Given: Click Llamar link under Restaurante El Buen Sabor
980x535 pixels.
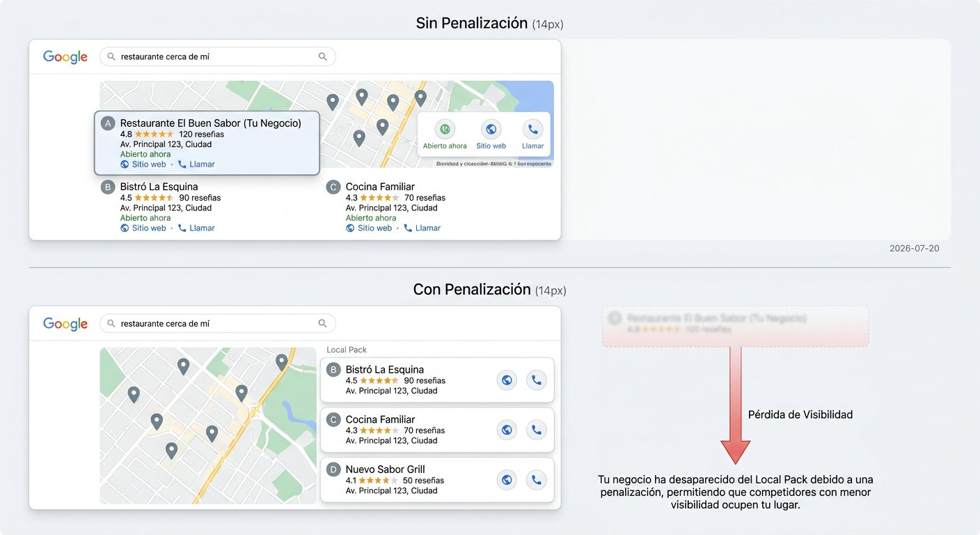Looking at the screenshot, I should 196,164.
